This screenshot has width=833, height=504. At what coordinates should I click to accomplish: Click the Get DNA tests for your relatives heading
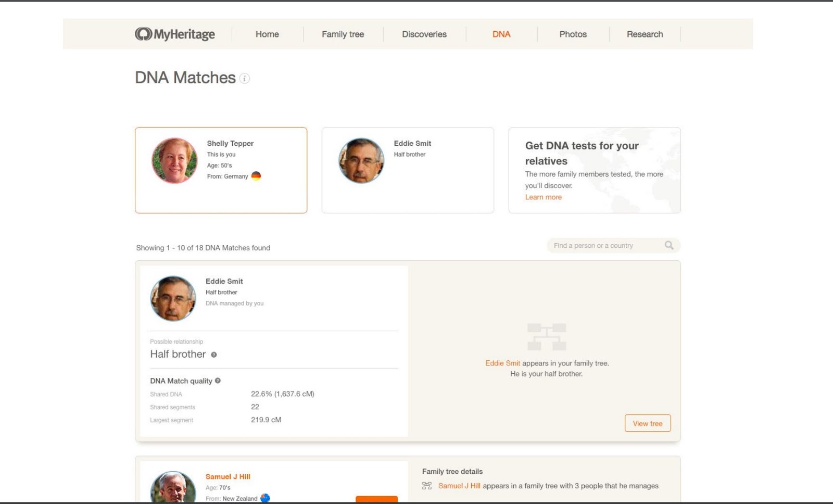pos(582,153)
